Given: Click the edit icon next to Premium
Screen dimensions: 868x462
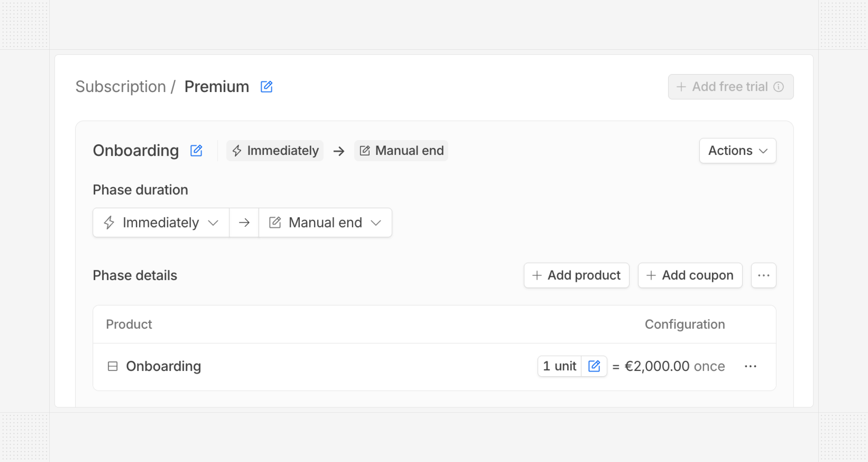Looking at the screenshot, I should pyautogui.click(x=266, y=87).
